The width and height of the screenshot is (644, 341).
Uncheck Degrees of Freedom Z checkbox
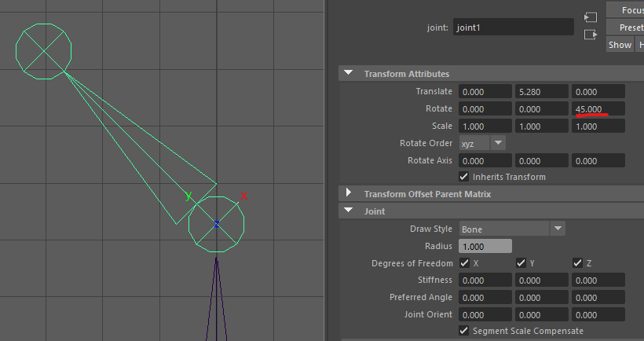click(577, 263)
